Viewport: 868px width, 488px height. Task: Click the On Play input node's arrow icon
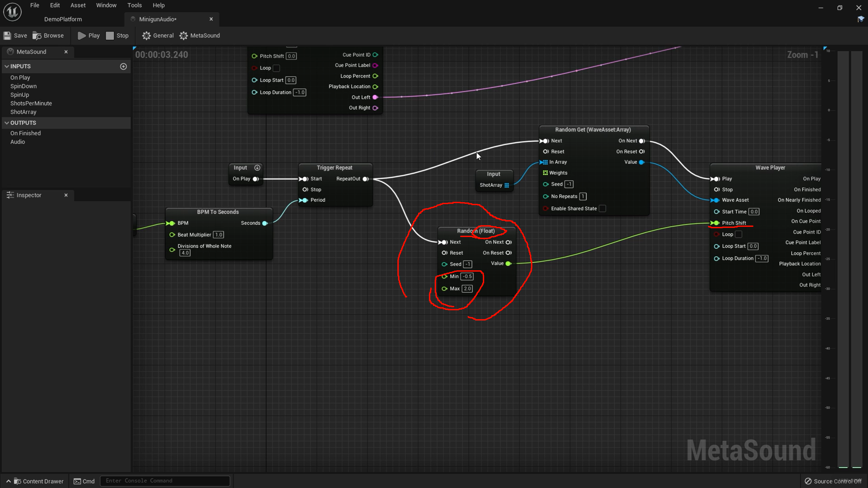point(257,168)
